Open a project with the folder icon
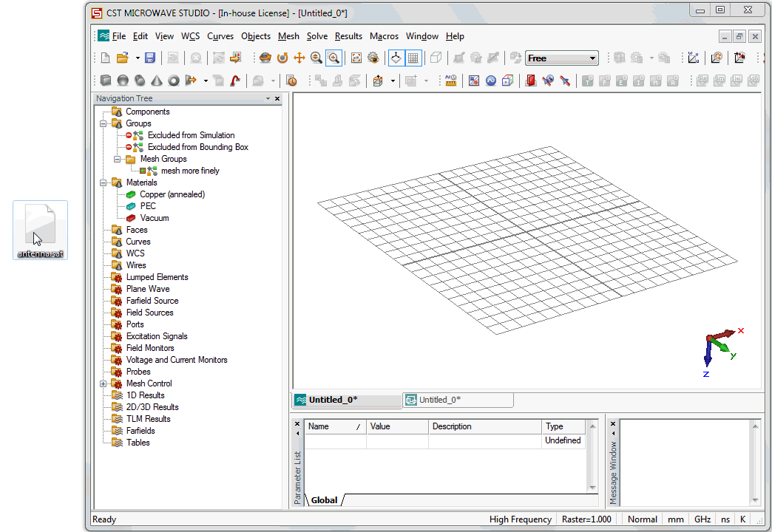Screen dimensions: 772x532 [x=122, y=58]
